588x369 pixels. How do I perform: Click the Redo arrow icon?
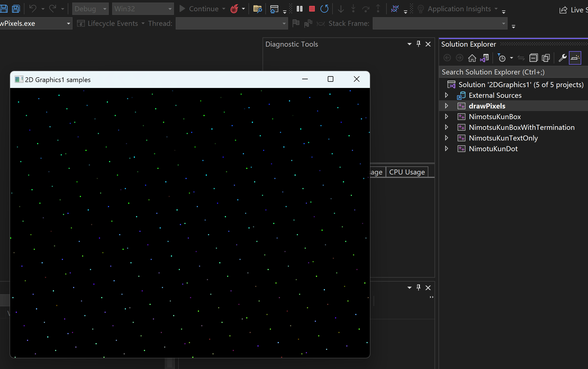point(53,9)
